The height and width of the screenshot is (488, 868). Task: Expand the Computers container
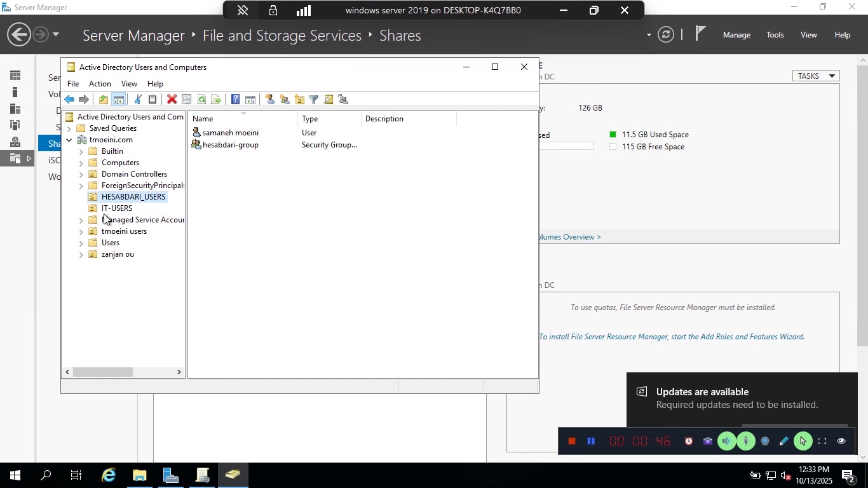(81, 163)
